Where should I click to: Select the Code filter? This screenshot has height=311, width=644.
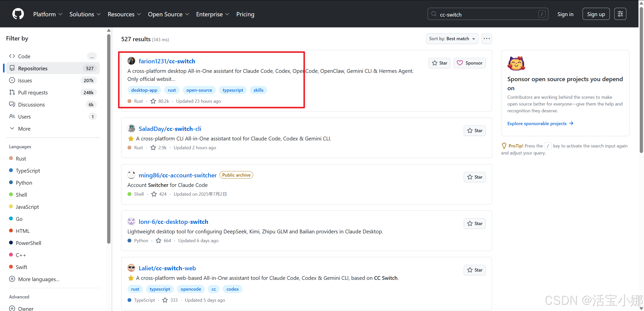[53, 56]
